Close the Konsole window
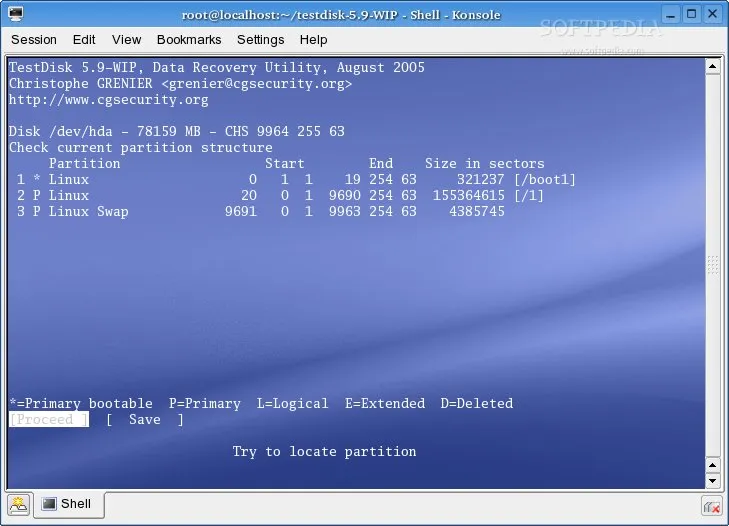Screen dimensions: 729x526 [x=714, y=14]
